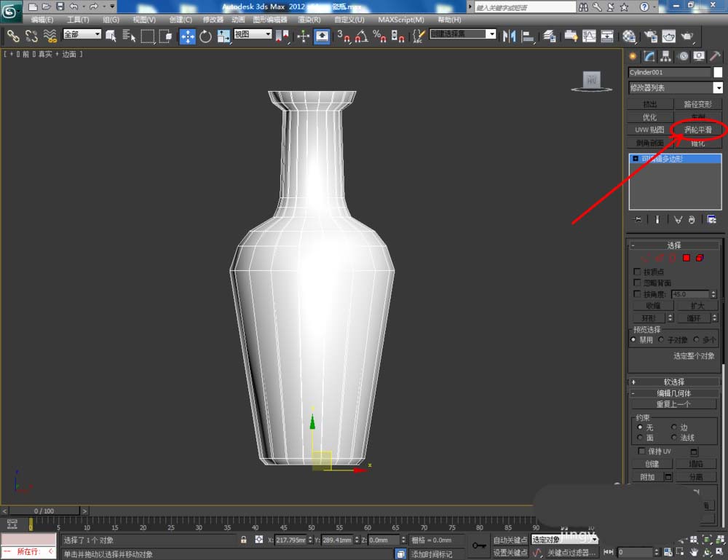
Task: Click the Mirror tool icon
Action: pos(509,36)
